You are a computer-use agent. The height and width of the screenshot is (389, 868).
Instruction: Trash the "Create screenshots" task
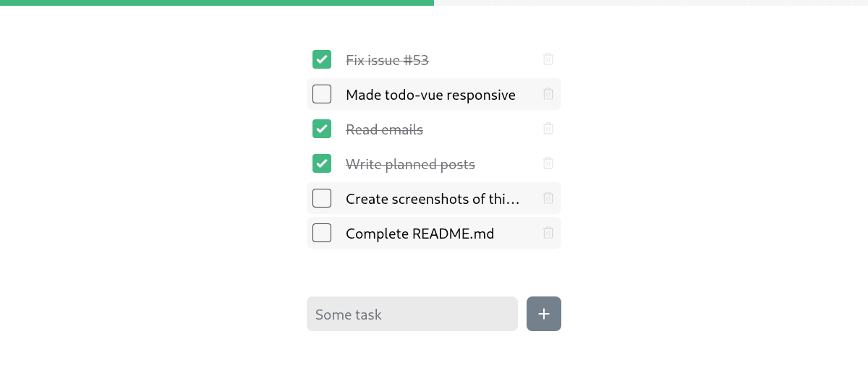point(548,198)
